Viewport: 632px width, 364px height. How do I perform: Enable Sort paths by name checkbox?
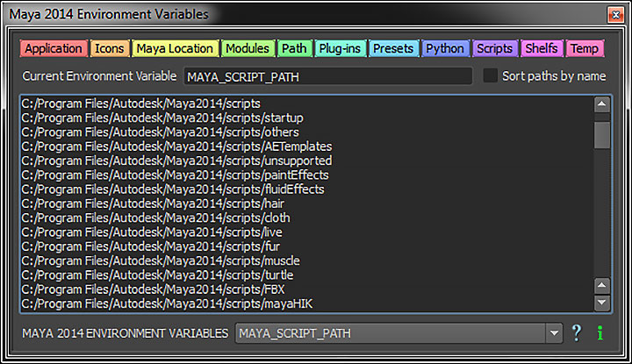click(x=490, y=75)
